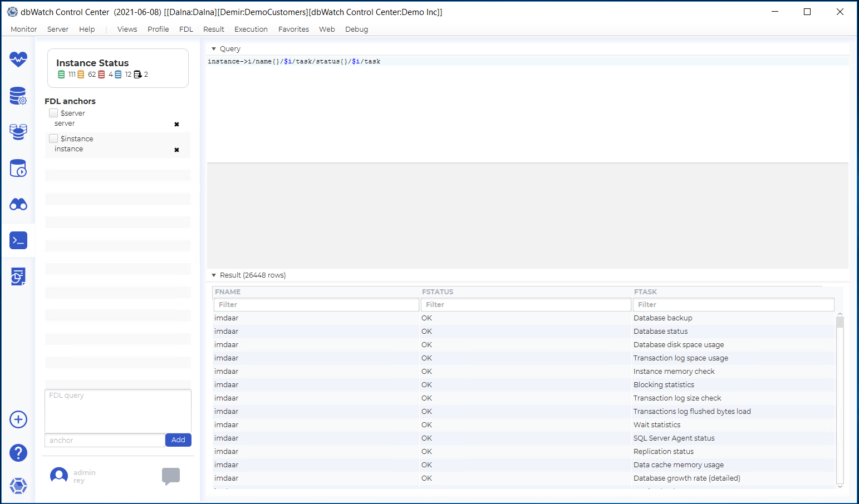
Task: Focus the anchor name input field
Action: click(x=105, y=440)
